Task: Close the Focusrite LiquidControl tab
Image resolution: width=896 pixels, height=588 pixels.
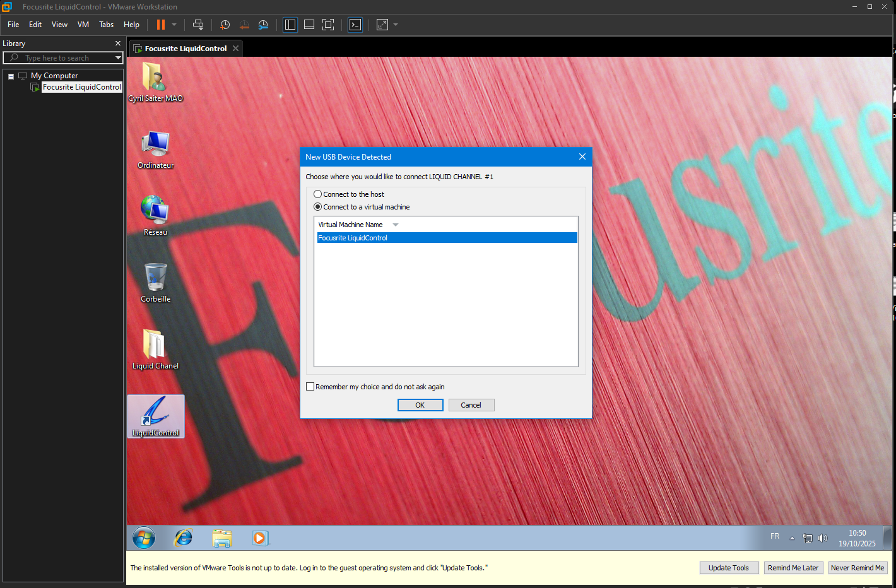Action: pyautogui.click(x=236, y=49)
